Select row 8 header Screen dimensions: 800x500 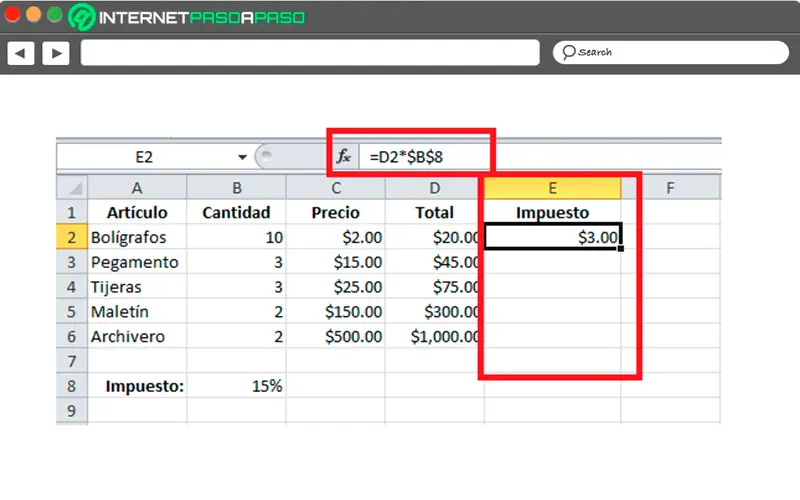[72, 386]
